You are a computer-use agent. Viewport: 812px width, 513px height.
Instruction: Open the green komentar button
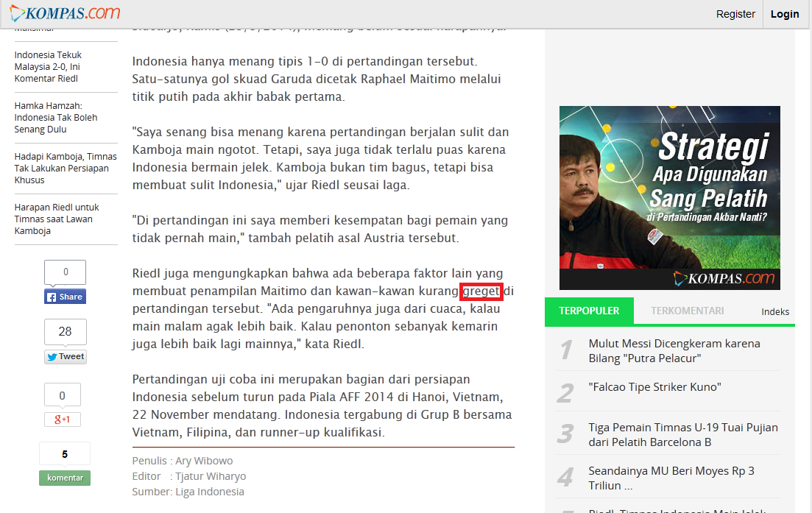pos(65,478)
